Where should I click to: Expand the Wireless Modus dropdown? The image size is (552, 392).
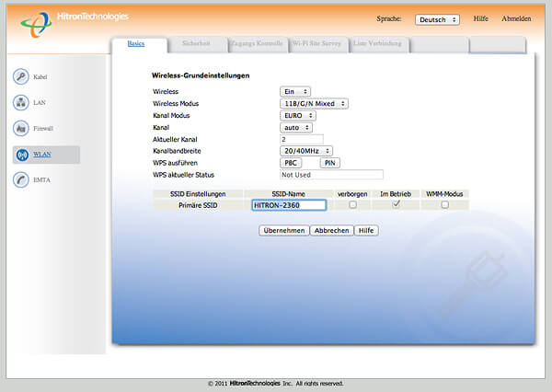click(314, 104)
